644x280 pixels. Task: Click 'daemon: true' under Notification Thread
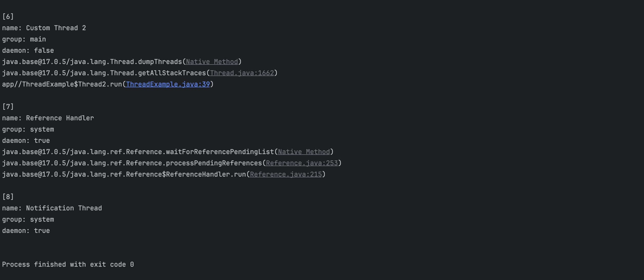tap(26, 231)
